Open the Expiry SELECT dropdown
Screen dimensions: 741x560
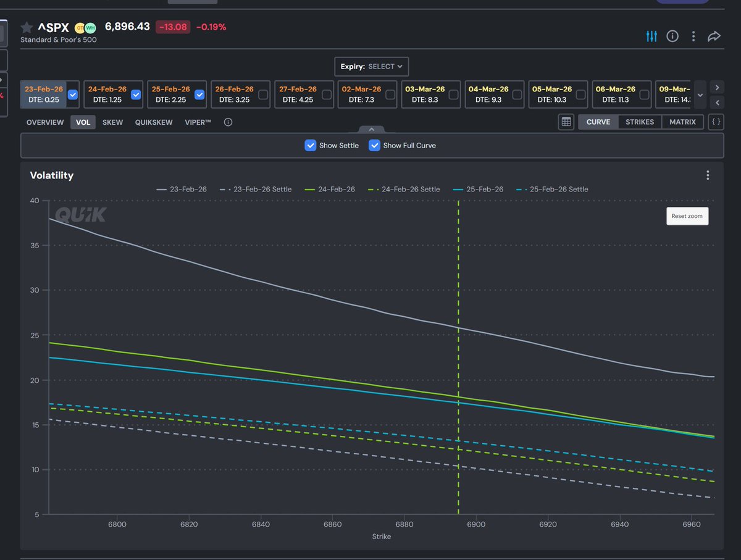(372, 67)
